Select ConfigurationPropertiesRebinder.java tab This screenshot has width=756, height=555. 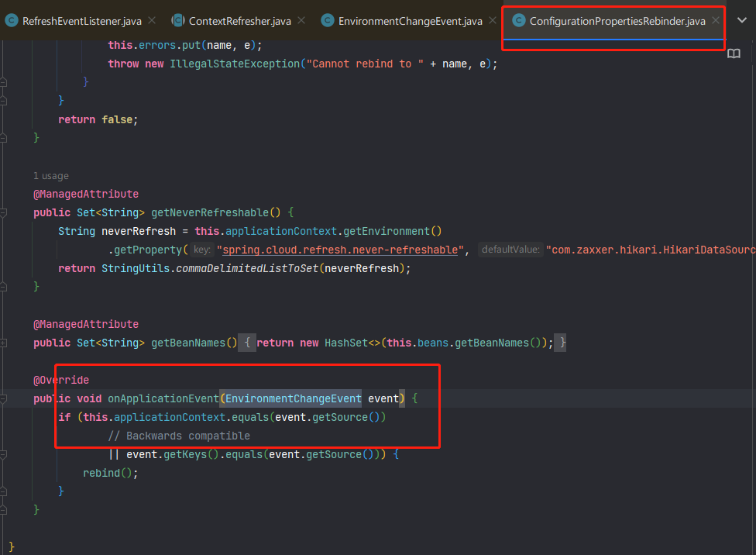coord(617,21)
